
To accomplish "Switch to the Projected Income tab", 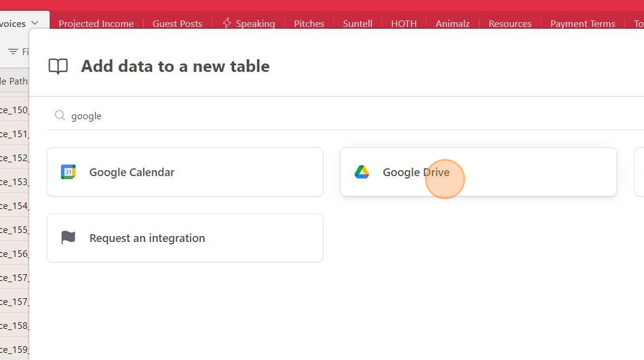I will [96, 24].
